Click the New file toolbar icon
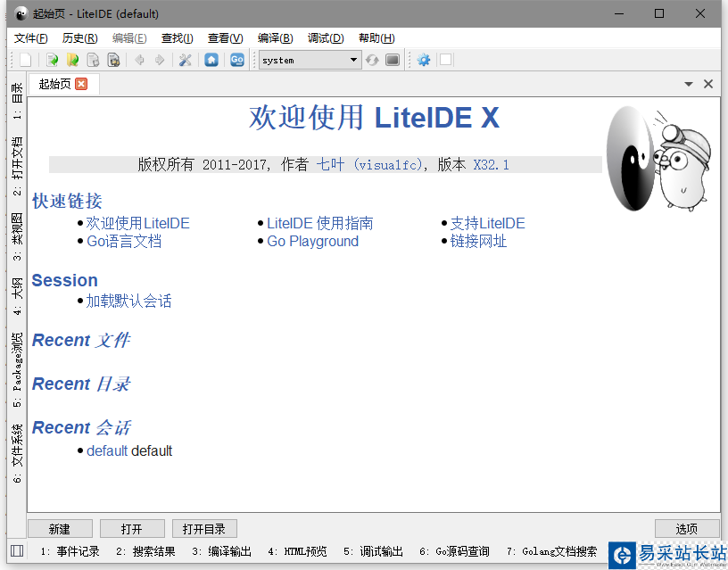Viewport: 728px width, 570px height. point(26,60)
